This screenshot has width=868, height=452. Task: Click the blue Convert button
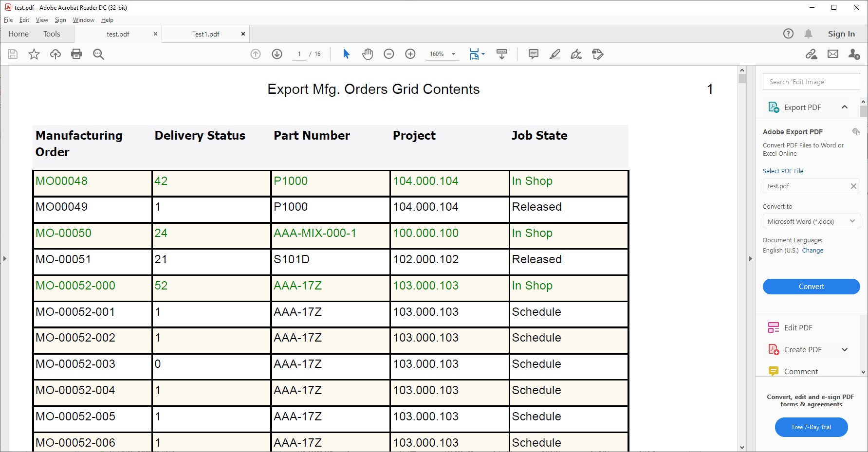811,287
